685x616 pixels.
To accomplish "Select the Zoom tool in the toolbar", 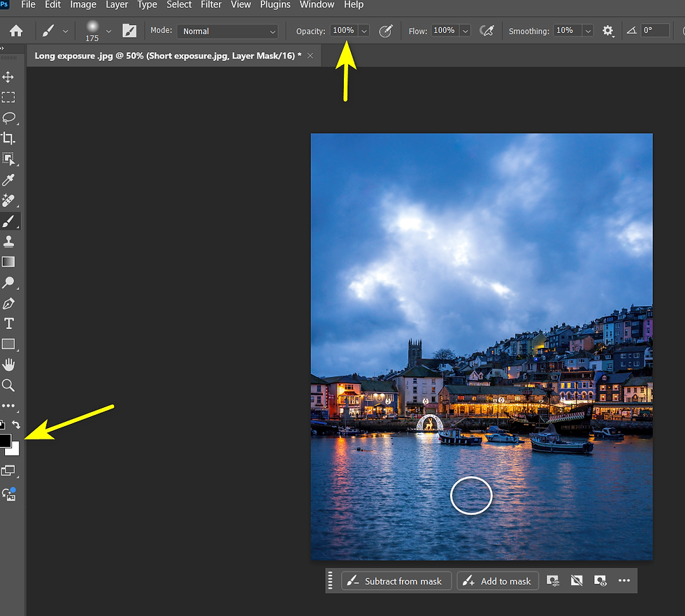I will (8, 385).
